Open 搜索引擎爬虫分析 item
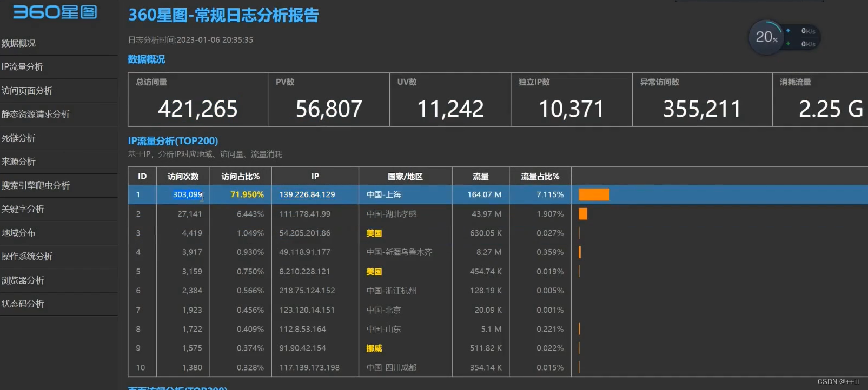This screenshot has height=390, width=868. point(36,186)
